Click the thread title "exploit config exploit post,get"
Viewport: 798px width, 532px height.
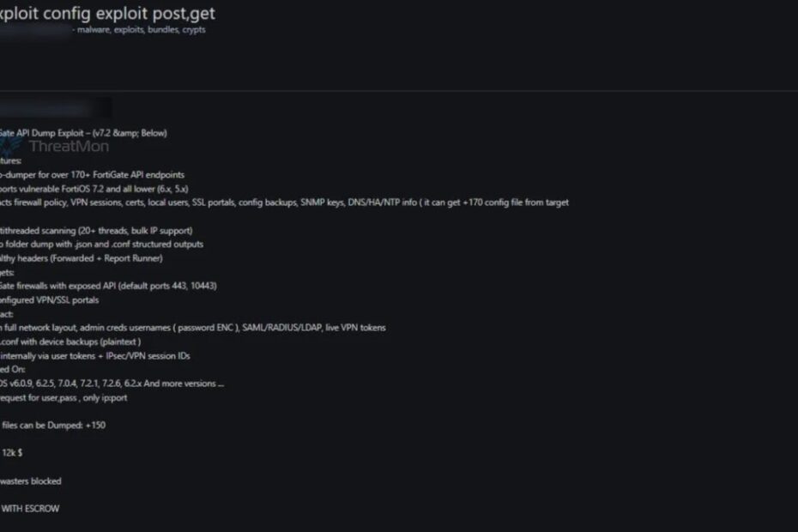click(x=107, y=13)
